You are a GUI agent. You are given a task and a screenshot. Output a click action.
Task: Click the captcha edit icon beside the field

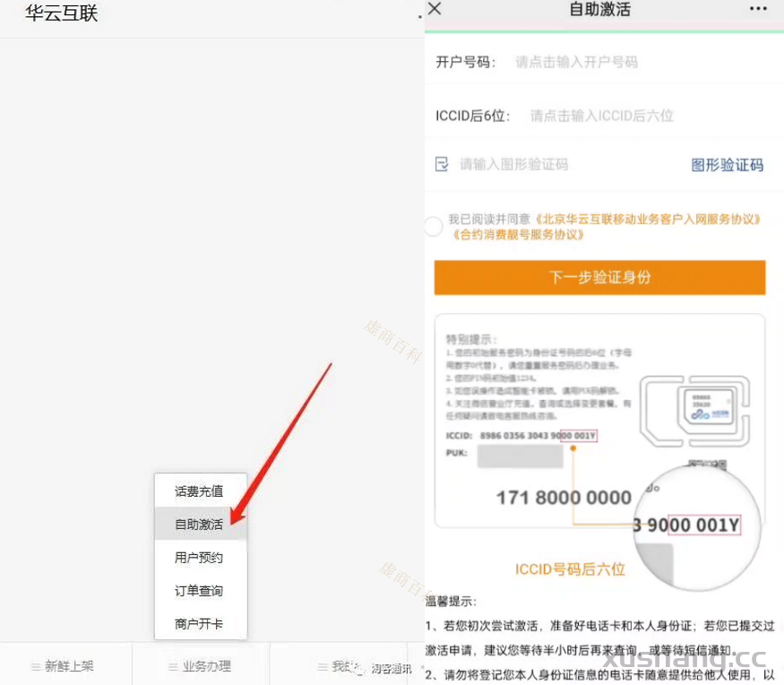point(442,164)
